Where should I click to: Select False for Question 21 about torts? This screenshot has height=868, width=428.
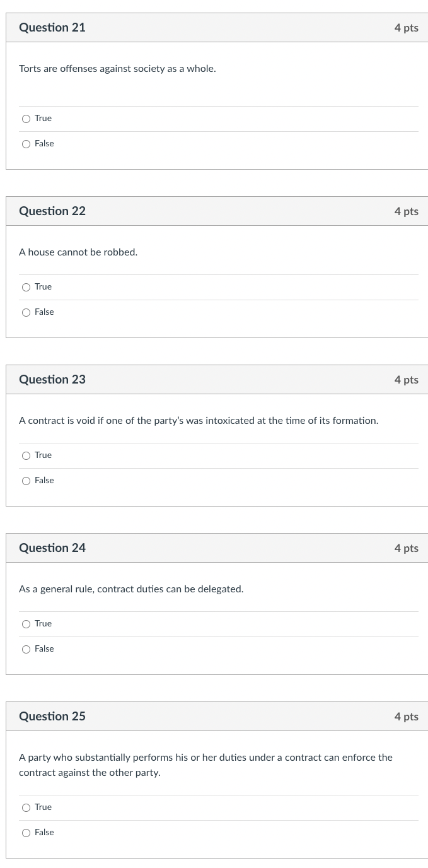tap(26, 144)
